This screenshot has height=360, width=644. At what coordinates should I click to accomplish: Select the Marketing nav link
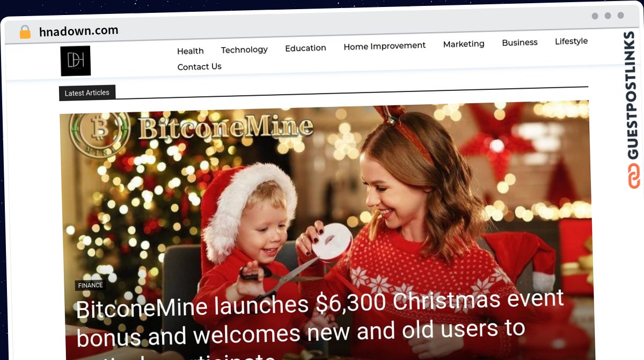[464, 44]
